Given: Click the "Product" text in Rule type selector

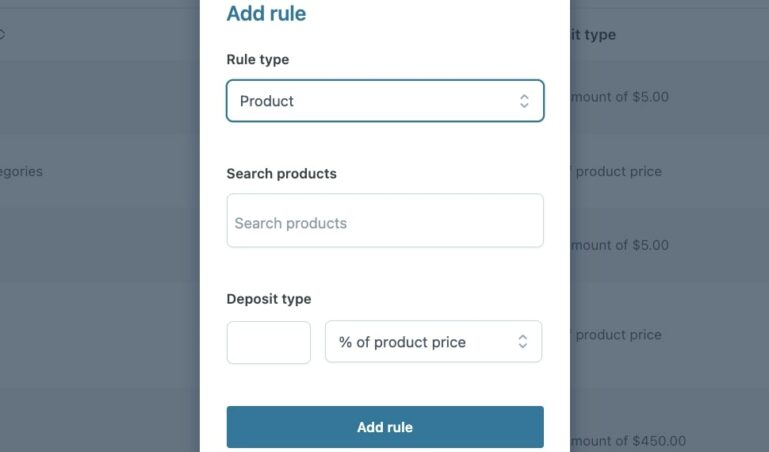Looking at the screenshot, I should (267, 101).
